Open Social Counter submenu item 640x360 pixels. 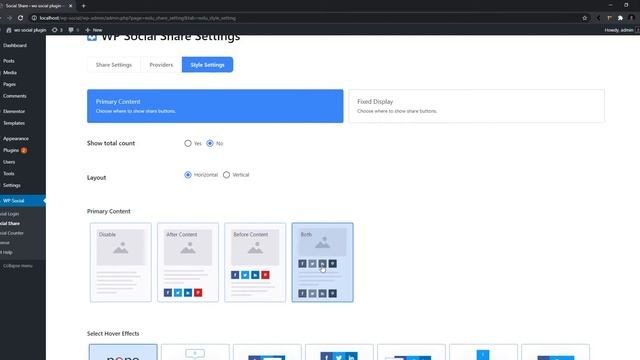pyautogui.click(x=11, y=233)
